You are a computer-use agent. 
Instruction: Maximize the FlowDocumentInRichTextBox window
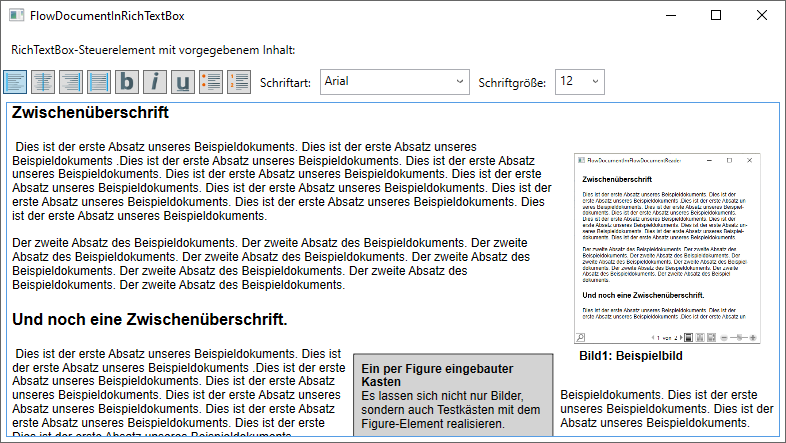point(716,16)
